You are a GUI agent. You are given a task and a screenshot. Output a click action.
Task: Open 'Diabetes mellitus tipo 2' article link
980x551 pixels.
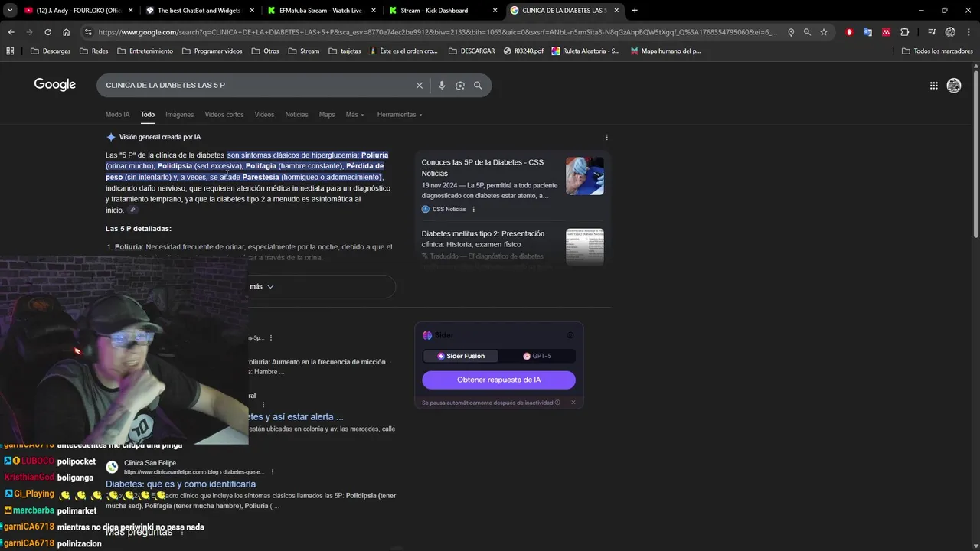point(482,239)
